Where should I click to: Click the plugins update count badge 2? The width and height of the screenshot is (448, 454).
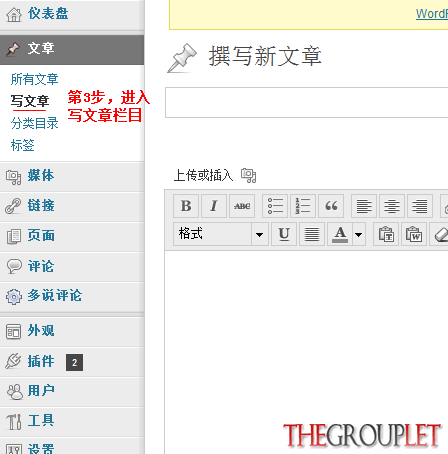click(75, 362)
